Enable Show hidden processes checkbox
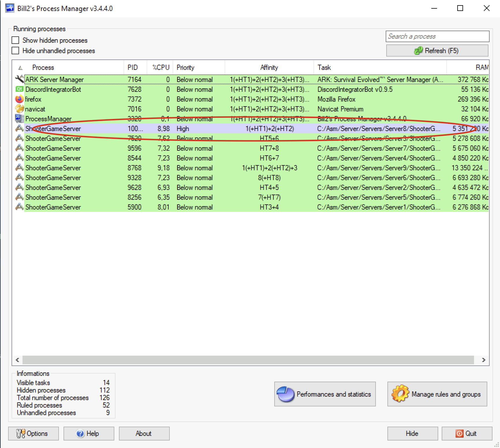This screenshot has height=448, width=500. [x=15, y=40]
